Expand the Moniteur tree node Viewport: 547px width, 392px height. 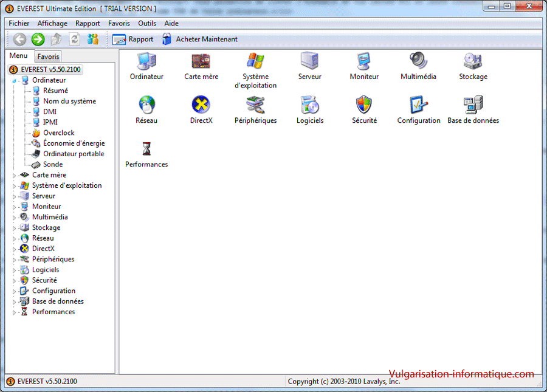14,207
